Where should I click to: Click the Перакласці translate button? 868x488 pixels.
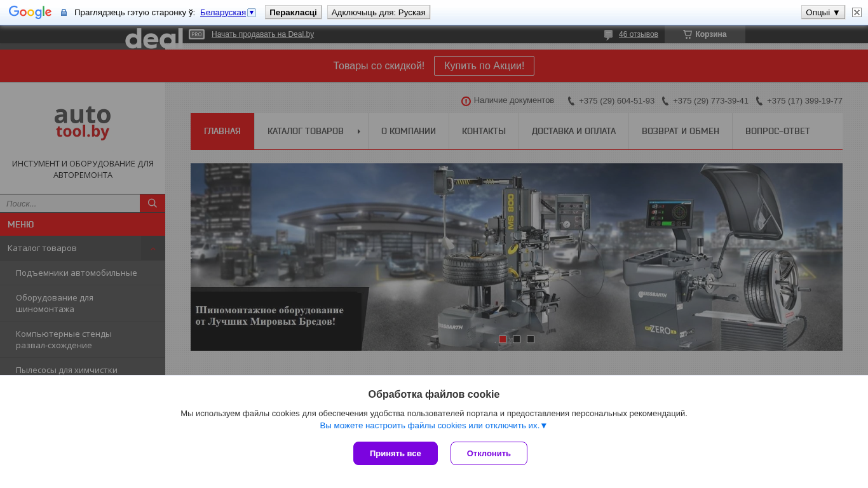click(x=293, y=12)
